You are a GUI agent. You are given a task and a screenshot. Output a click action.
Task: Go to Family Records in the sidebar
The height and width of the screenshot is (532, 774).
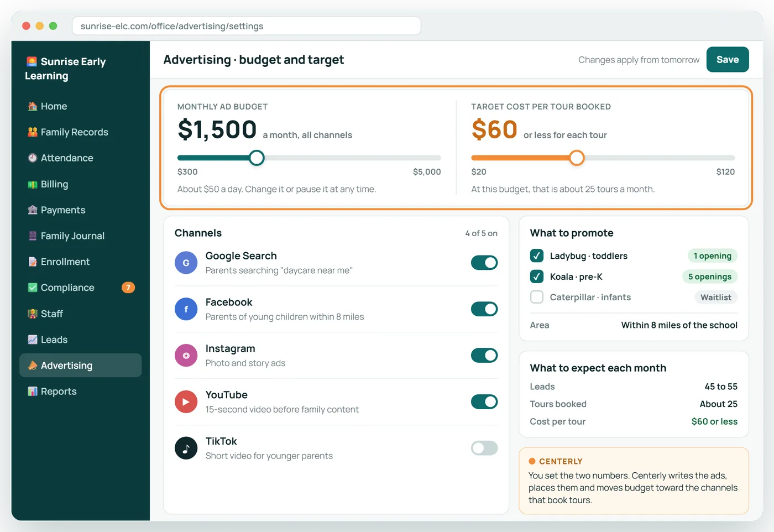coord(81,132)
